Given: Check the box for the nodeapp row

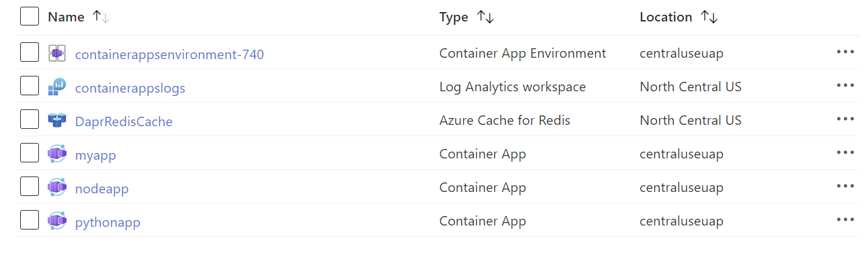Looking at the screenshot, I should click(30, 187).
